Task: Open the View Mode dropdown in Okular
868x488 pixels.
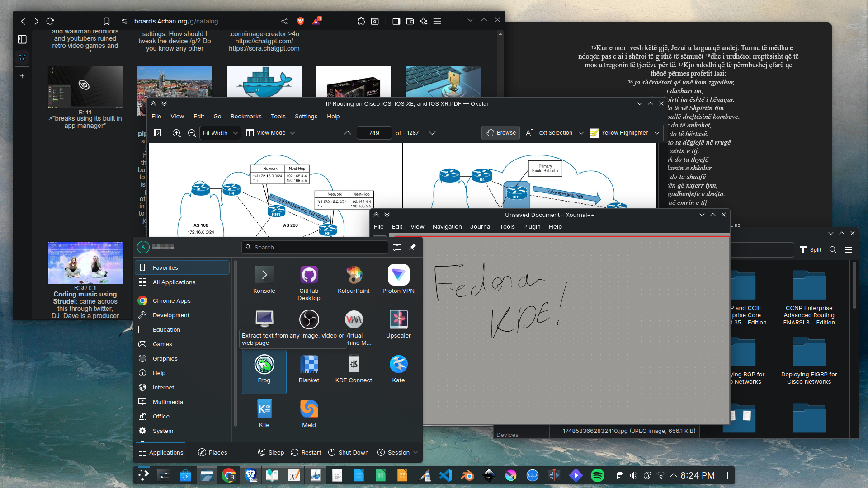Action: [271, 133]
